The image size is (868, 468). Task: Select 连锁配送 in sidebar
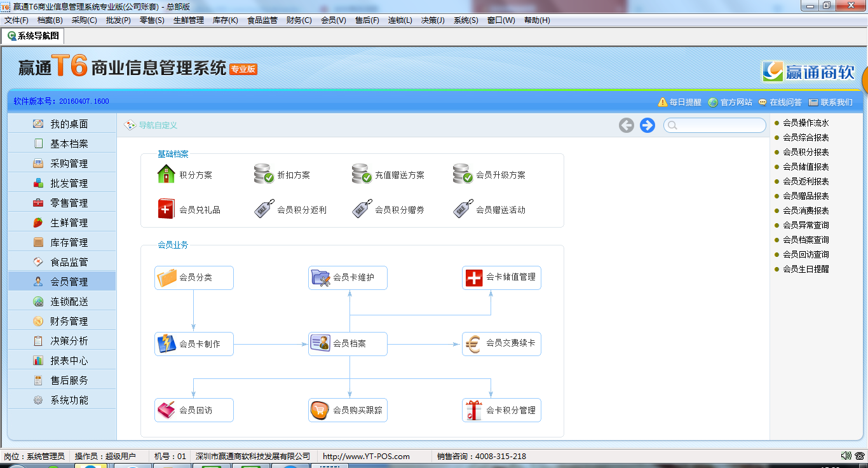pos(62,301)
